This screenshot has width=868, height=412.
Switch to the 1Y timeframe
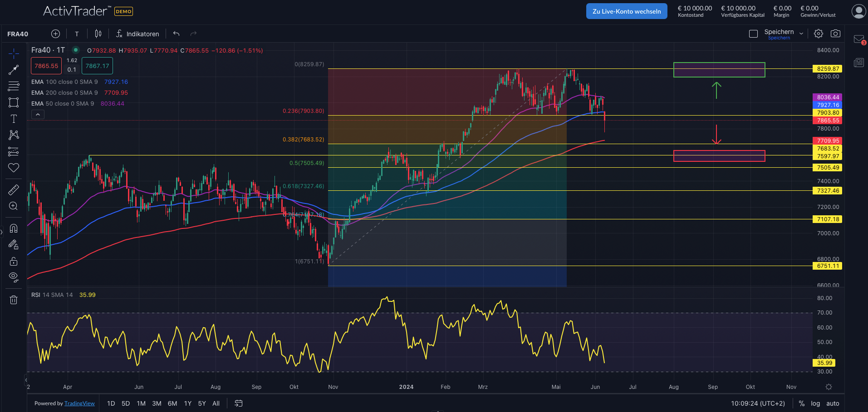pyautogui.click(x=187, y=403)
